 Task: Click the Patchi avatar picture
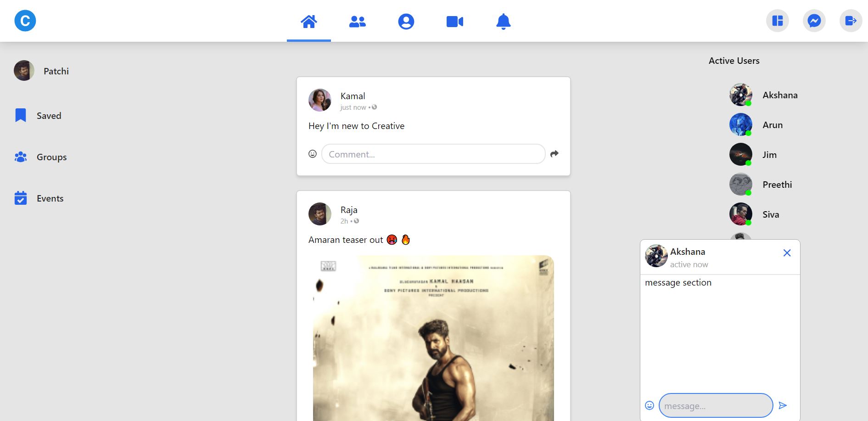coord(24,71)
